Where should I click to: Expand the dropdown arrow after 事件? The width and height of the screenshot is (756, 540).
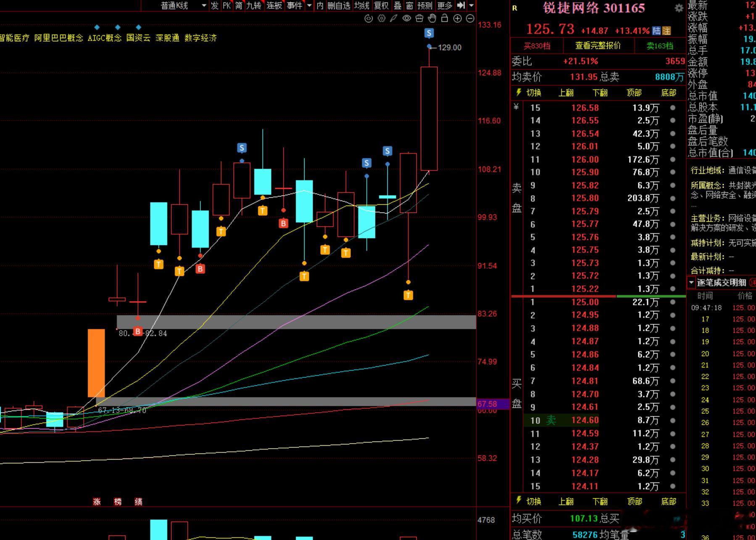click(x=309, y=5)
